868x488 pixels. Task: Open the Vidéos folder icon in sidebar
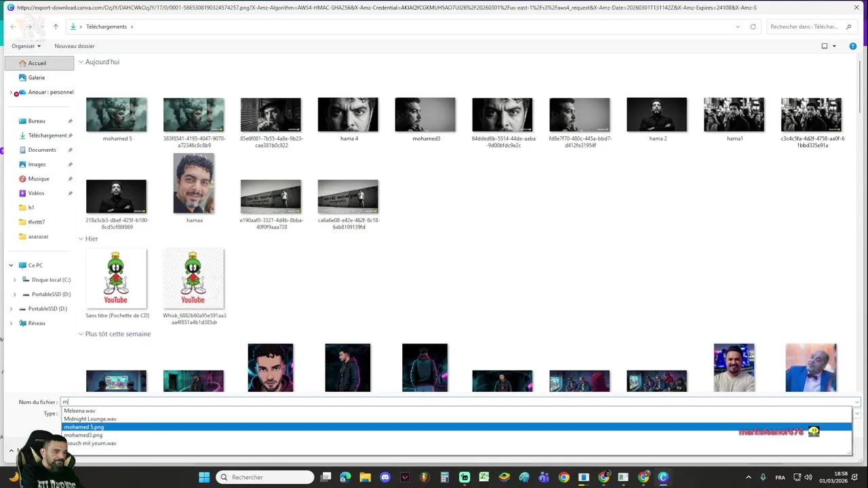click(x=22, y=193)
